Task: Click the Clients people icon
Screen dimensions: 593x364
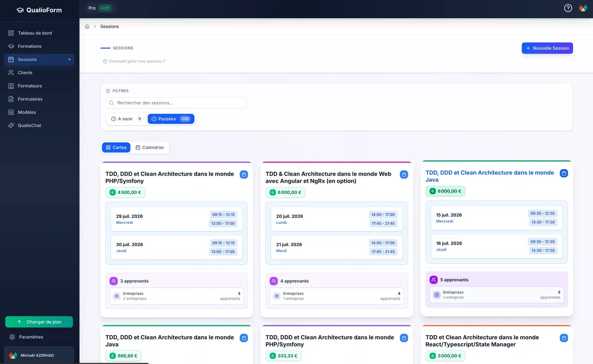Action: tap(11, 73)
